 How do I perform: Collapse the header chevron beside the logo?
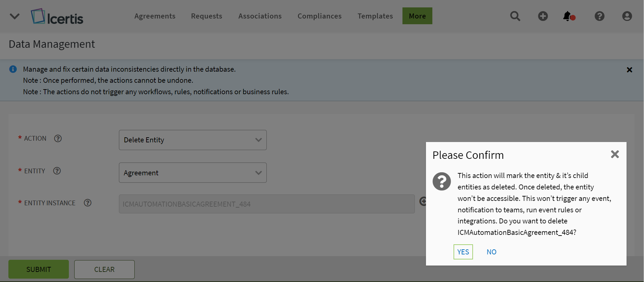[15, 16]
